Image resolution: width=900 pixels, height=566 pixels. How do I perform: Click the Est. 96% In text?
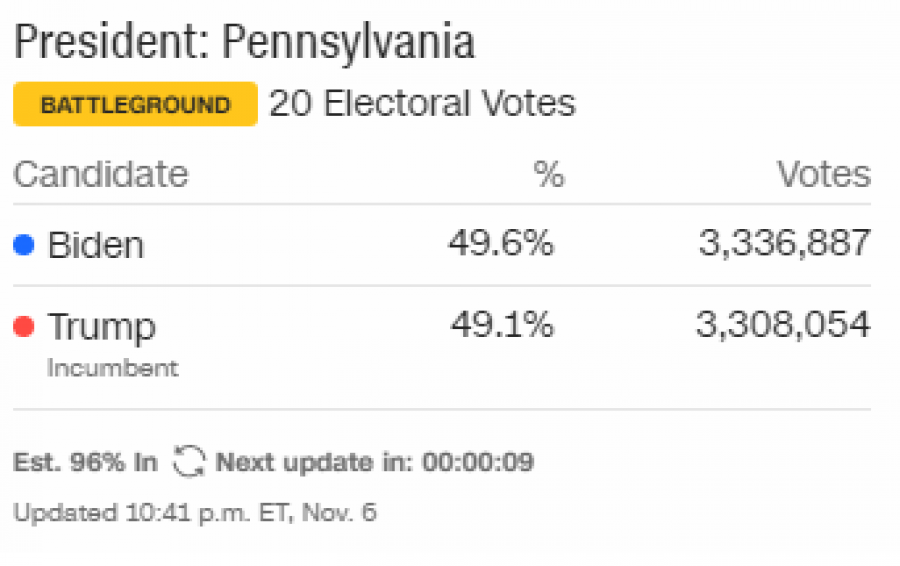pyautogui.click(x=85, y=462)
